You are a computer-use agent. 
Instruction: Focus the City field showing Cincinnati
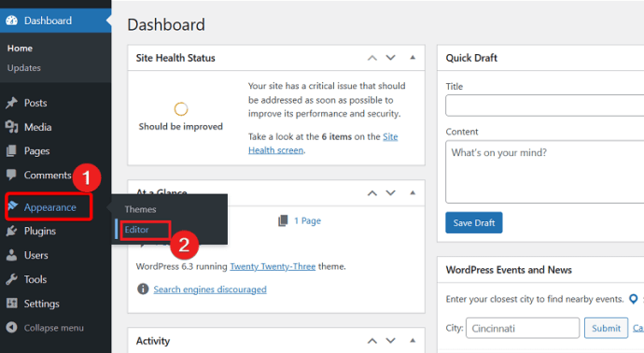[523, 328]
